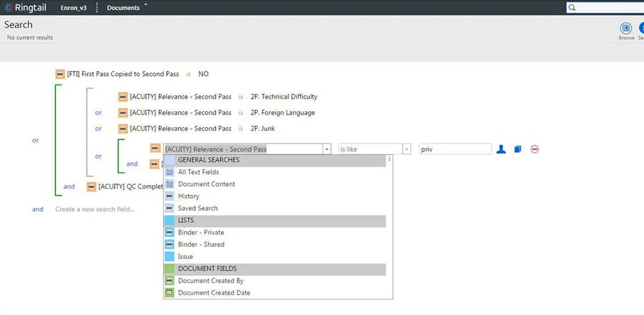
Task: Select Document Created By field
Action: pyautogui.click(x=275, y=281)
